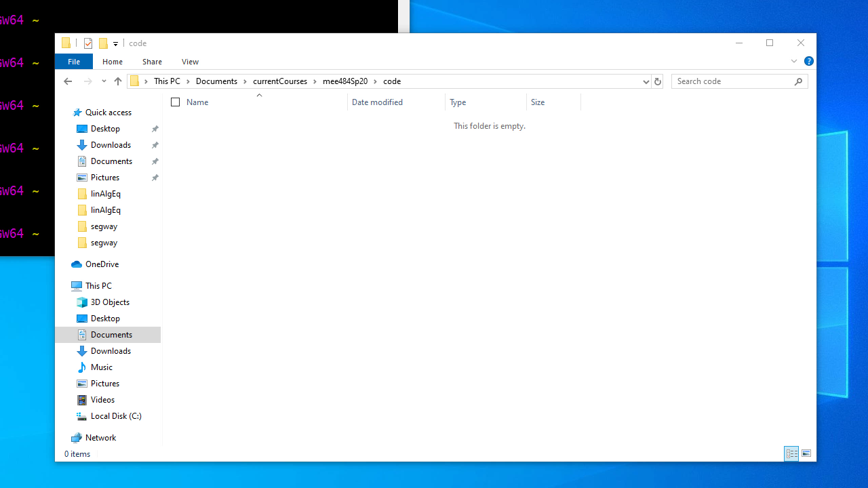Open the View ribbon tab
Screen dimensions: 868x488
[x=190, y=62]
